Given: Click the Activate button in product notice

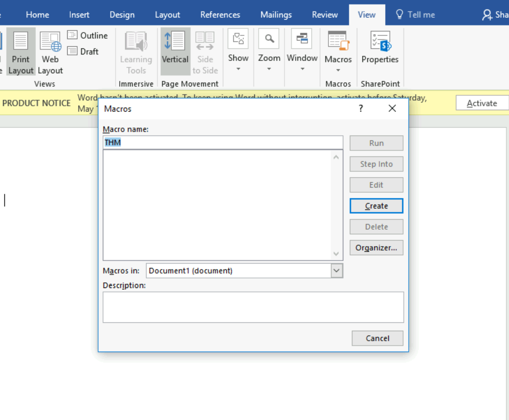Looking at the screenshot, I should pyautogui.click(x=482, y=103).
